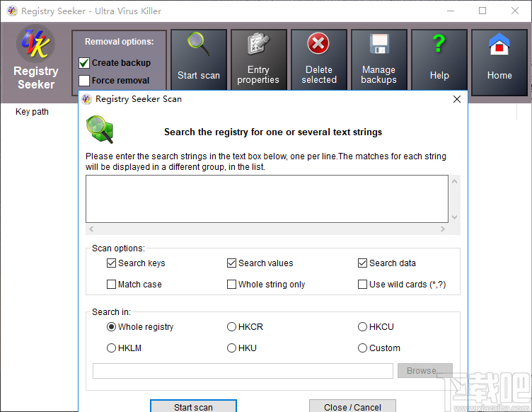Click the horizontal scrollbar right arrow
Image resolution: width=532 pixels, height=412 pixels.
(442, 229)
